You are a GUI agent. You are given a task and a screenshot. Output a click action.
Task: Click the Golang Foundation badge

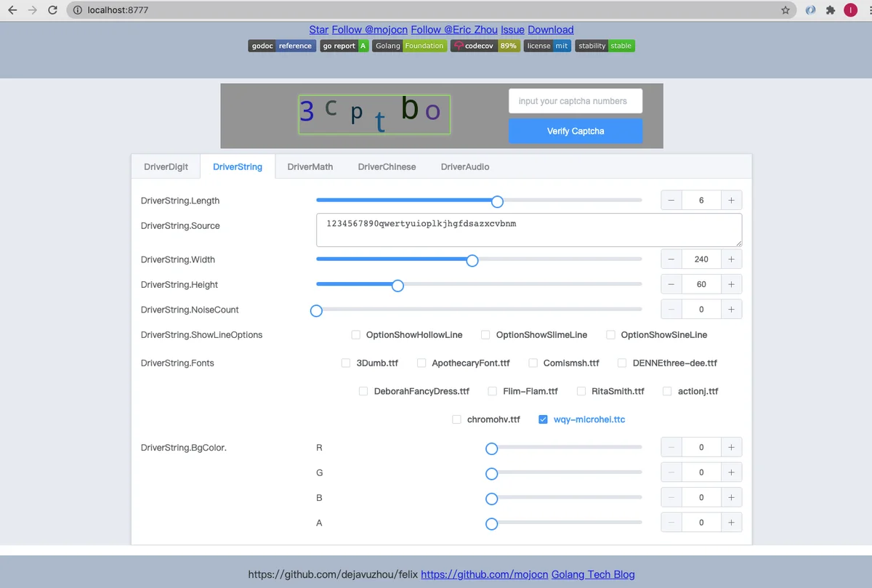pyautogui.click(x=410, y=46)
